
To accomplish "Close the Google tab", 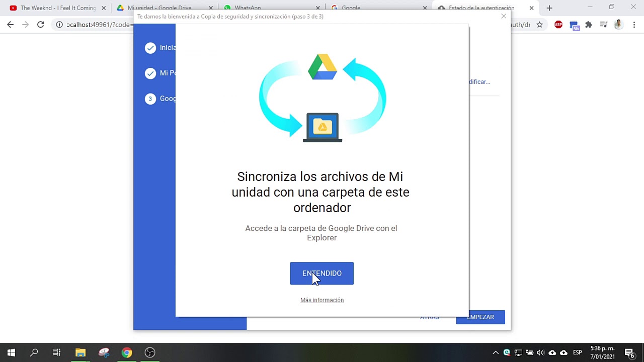I will (425, 8).
